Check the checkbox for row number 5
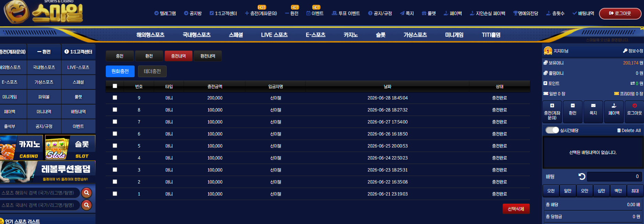 pyautogui.click(x=115, y=146)
